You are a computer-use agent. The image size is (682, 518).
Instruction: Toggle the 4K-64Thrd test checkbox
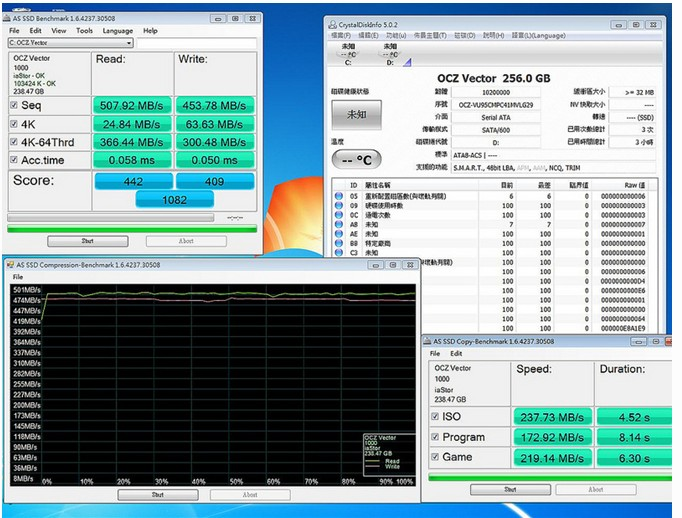click(x=13, y=142)
